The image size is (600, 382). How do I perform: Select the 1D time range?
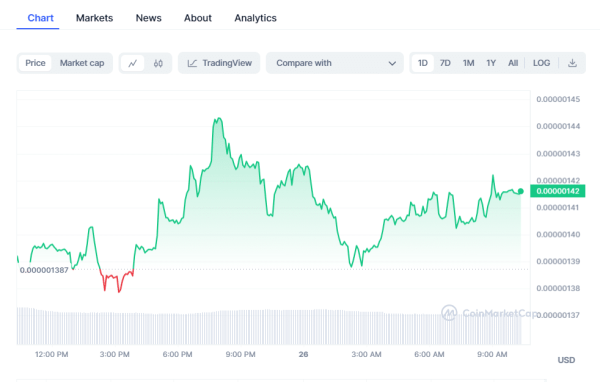422,63
